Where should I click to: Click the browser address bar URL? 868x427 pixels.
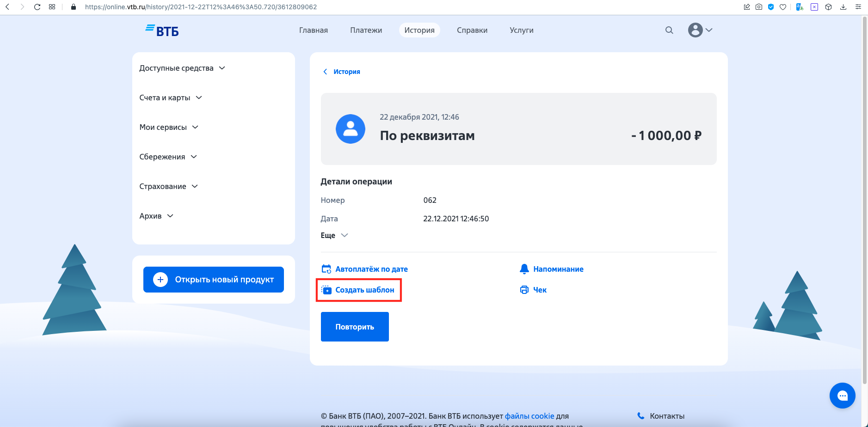click(201, 7)
